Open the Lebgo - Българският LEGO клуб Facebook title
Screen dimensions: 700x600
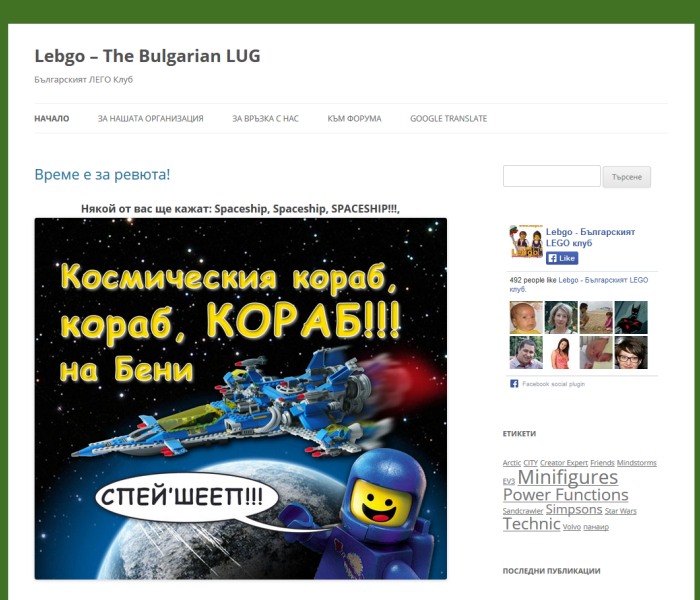coord(590,238)
